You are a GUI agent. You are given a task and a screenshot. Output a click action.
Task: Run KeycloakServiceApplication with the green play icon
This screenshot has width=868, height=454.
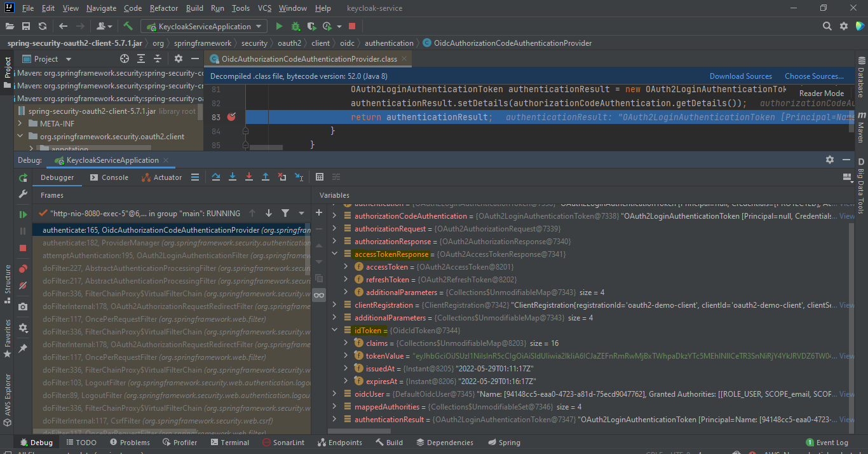click(279, 26)
